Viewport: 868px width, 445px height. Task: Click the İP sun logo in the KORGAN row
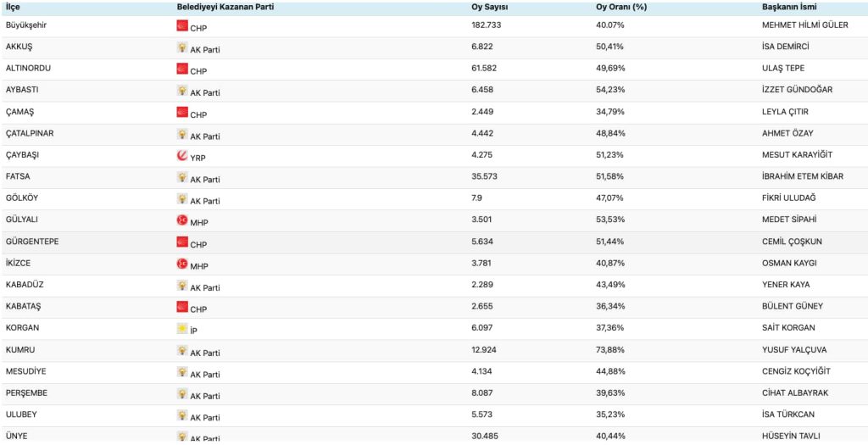(182, 328)
